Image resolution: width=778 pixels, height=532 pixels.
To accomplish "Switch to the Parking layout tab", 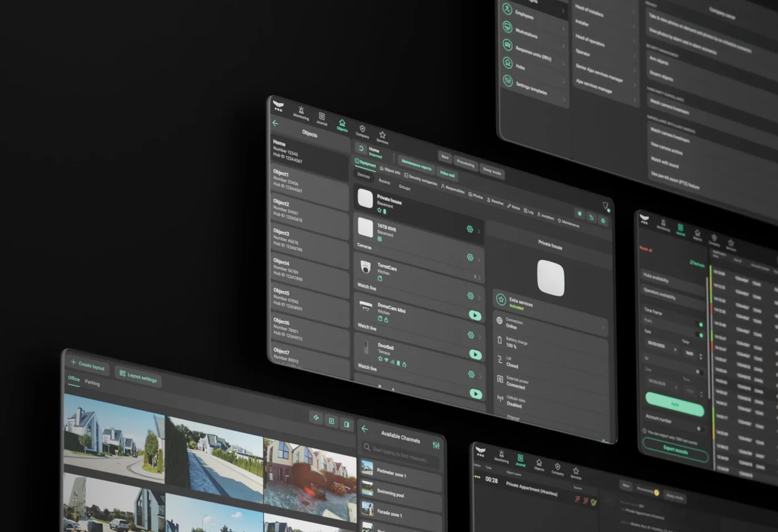I will 92,383.
